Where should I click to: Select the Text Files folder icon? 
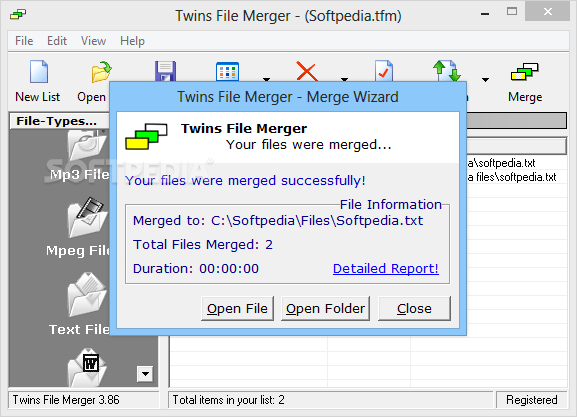click(87, 294)
